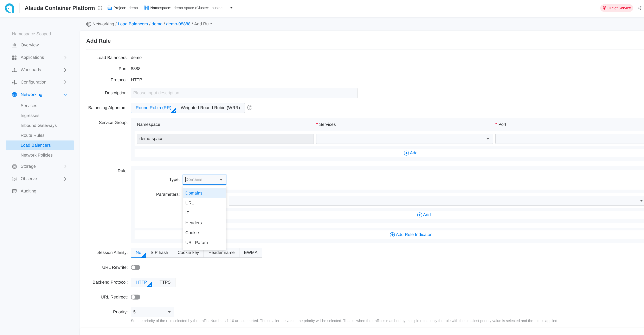Select URL Param option in dropdown
Image resolution: width=644 pixels, height=335 pixels.
[x=196, y=243]
